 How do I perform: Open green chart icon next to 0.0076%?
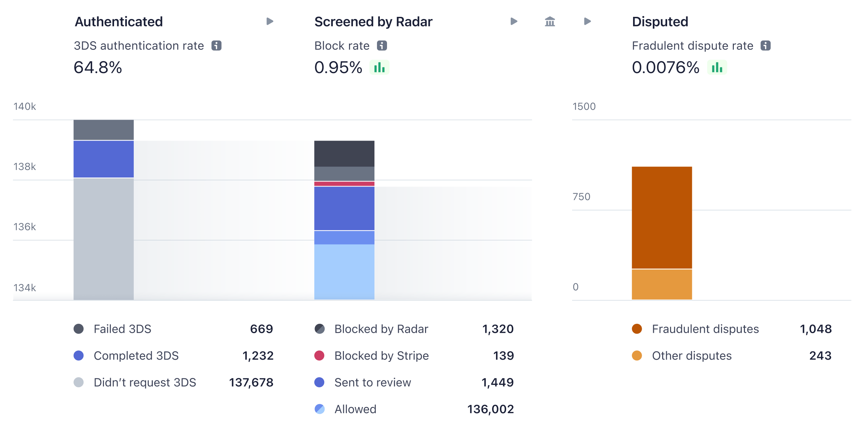click(x=717, y=67)
